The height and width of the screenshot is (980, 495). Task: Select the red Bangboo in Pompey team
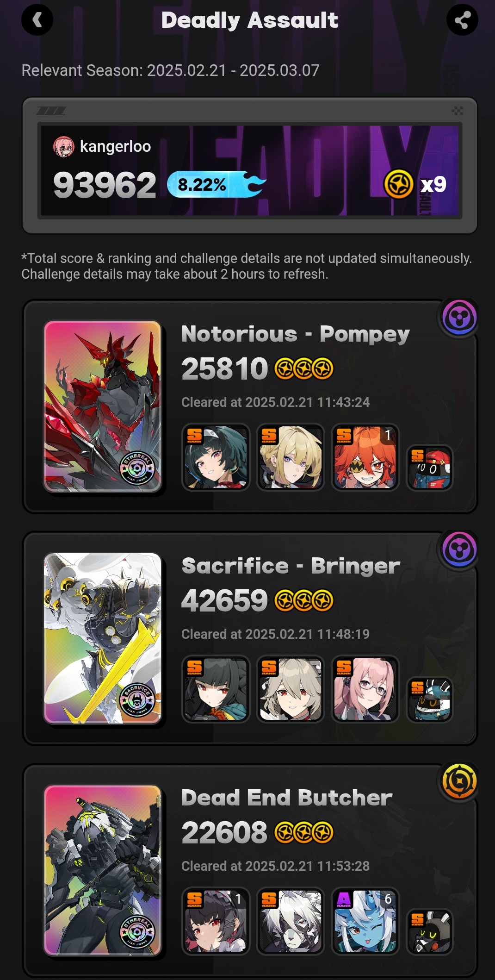pyautogui.click(x=430, y=468)
